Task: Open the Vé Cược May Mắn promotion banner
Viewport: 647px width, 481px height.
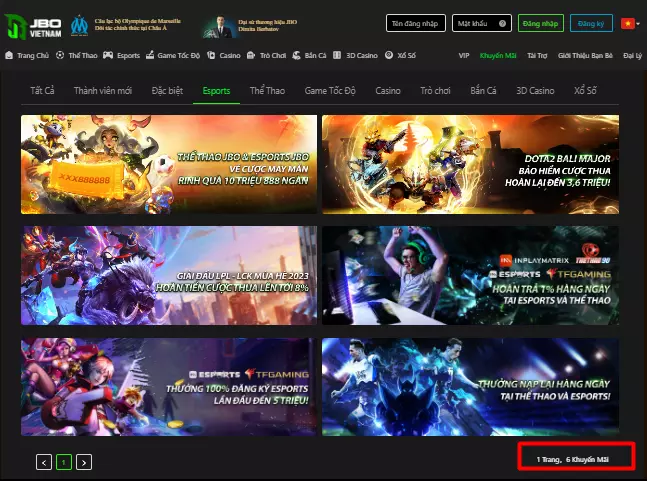Action: click(x=169, y=164)
